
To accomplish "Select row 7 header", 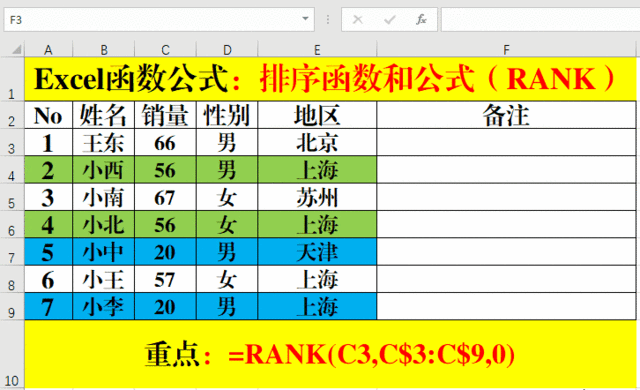I will [12, 252].
